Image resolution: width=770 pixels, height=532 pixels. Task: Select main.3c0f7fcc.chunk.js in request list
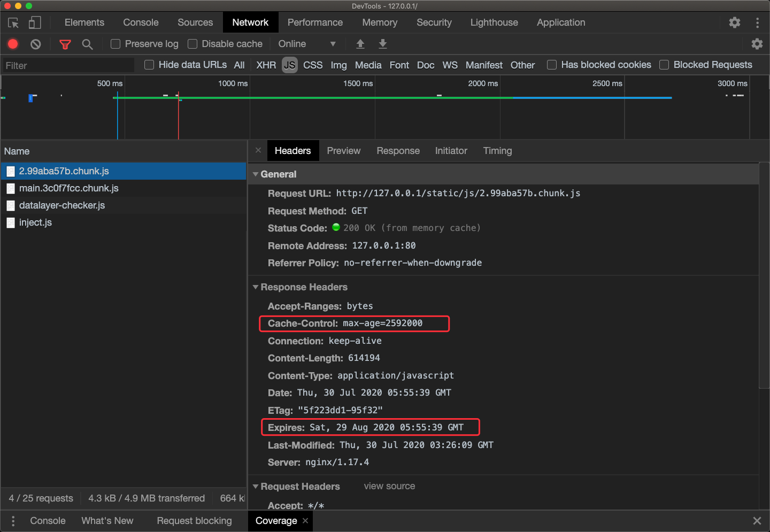coord(69,188)
